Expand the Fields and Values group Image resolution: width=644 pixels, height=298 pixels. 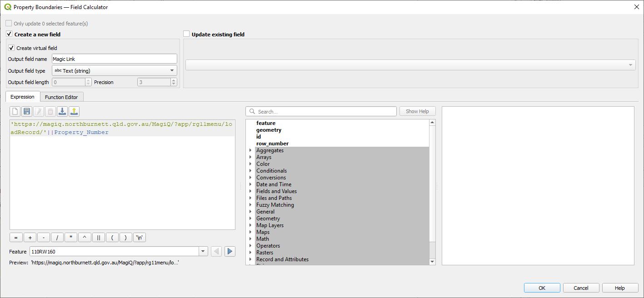click(x=250, y=191)
